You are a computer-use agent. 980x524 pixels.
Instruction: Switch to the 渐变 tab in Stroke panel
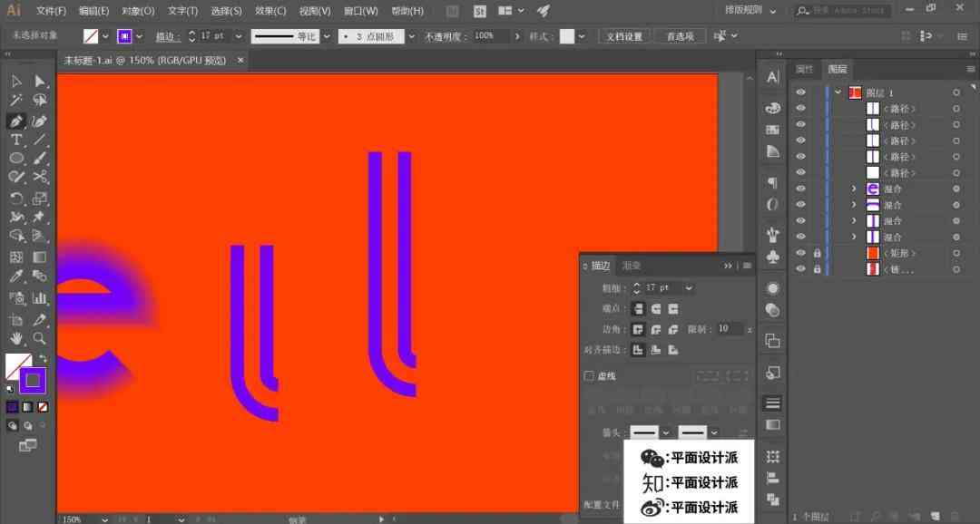[x=632, y=266]
